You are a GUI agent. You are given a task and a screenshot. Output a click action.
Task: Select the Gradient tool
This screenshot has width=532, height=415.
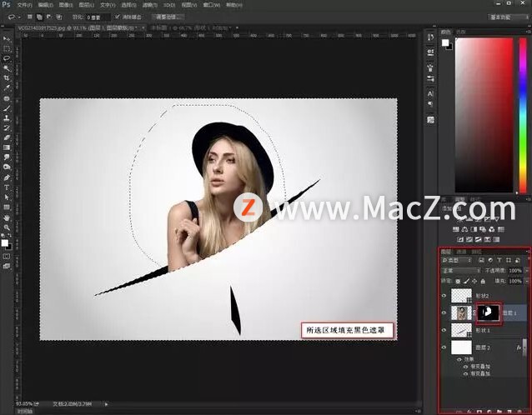pyautogui.click(x=7, y=147)
